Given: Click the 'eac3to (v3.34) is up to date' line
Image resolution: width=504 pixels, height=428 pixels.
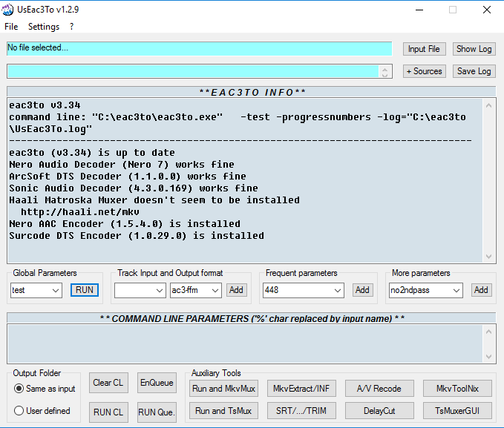Looking at the screenshot, I should pyautogui.click(x=92, y=153).
